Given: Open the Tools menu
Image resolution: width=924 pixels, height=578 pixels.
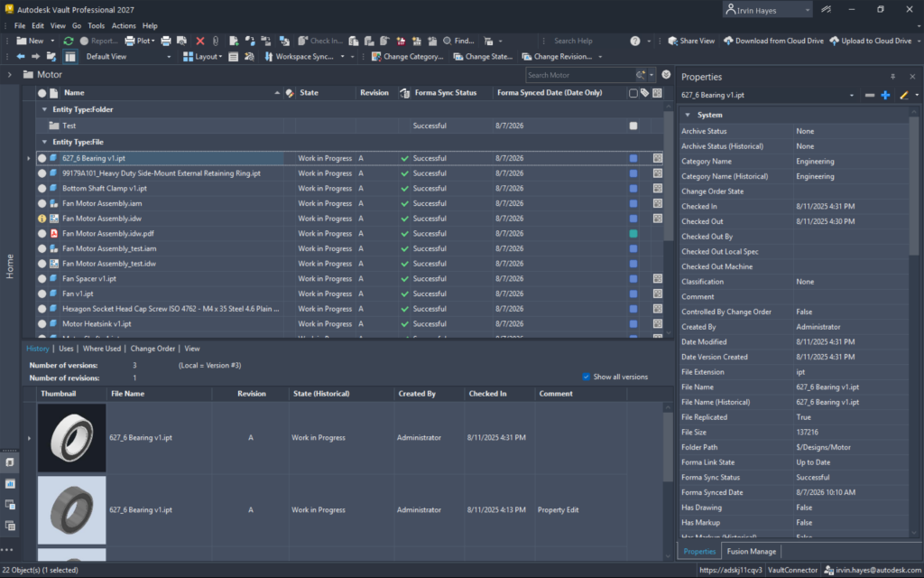Looking at the screenshot, I should (96, 26).
